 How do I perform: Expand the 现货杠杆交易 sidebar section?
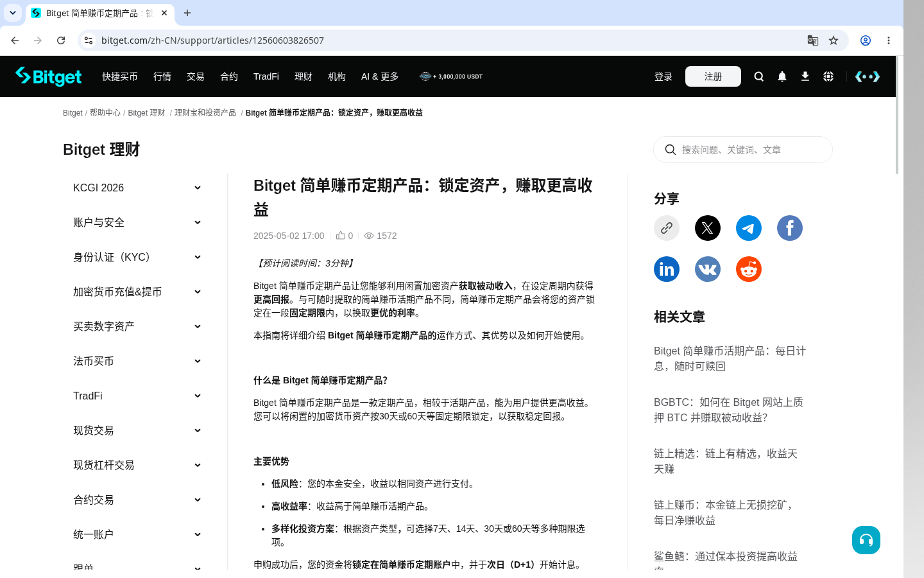pyautogui.click(x=137, y=465)
